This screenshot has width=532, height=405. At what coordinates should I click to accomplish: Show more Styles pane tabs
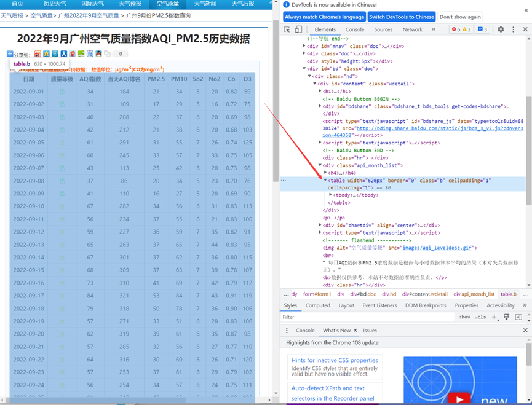525,305
